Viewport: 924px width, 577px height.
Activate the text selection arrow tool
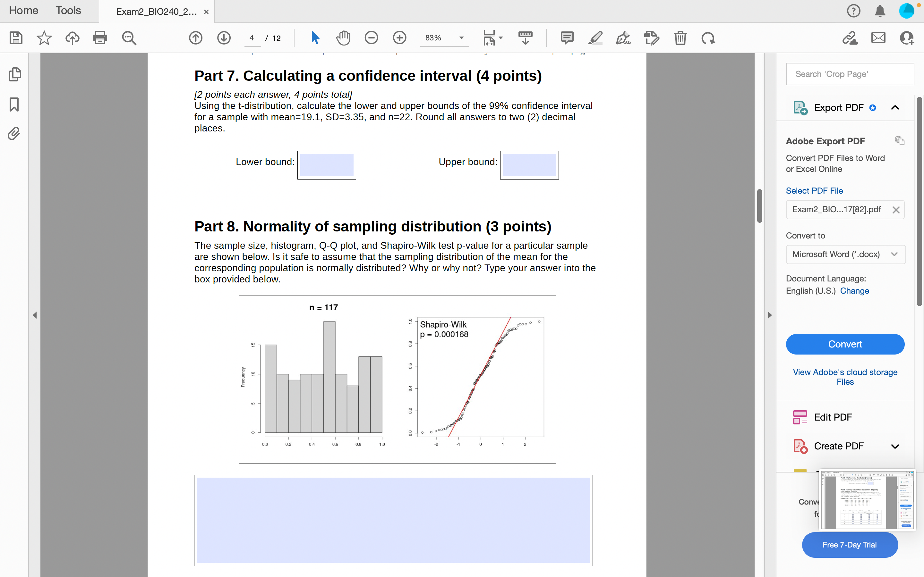click(315, 38)
